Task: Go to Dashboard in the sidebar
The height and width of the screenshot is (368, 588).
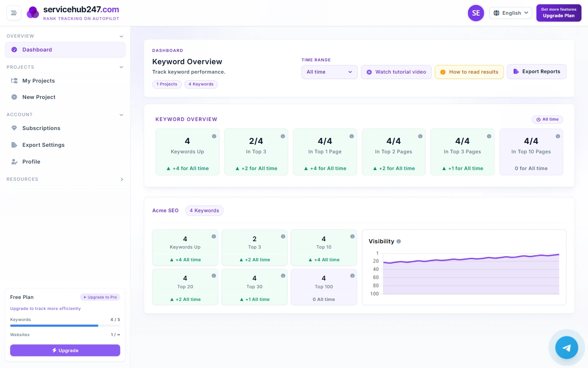Action: coord(65,49)
